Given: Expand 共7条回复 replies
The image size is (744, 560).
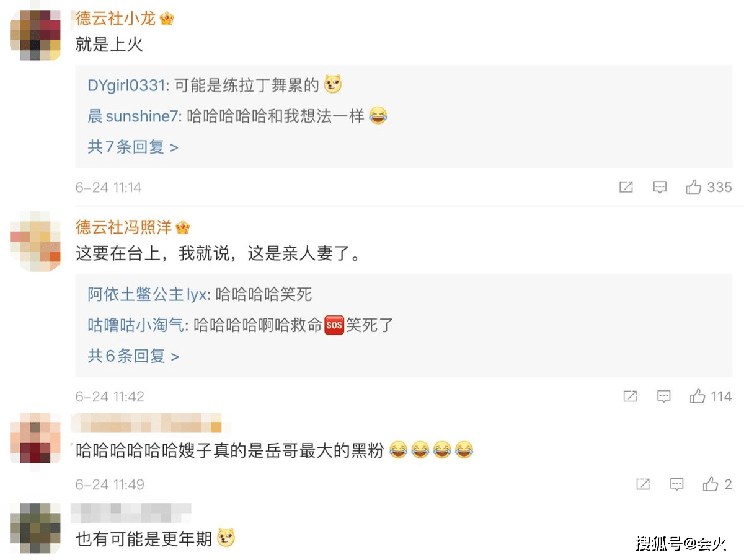Looking at the screenshot, I should click(x=133, y=147).
